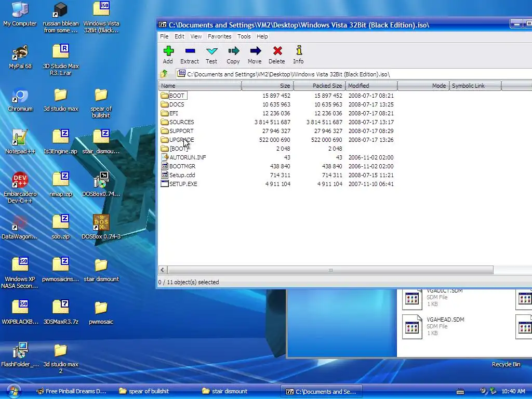Screen dimensions: 532x399
Task: Select the FlashFolder installer desktop icon
Action: pos(20,355)
